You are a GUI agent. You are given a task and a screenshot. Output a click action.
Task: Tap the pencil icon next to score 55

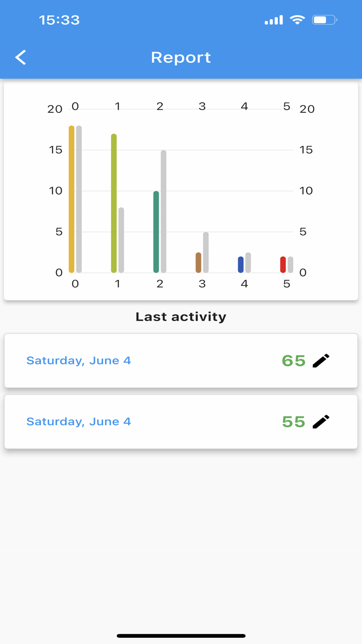(321, 421)
